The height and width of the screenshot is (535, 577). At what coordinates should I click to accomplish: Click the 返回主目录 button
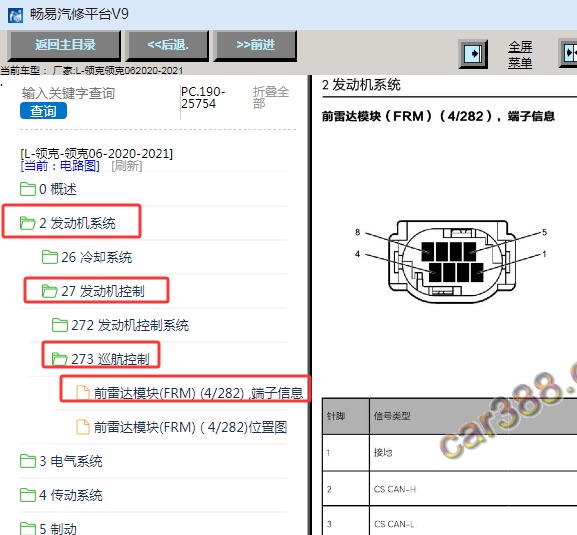click(x=65, y=45)
